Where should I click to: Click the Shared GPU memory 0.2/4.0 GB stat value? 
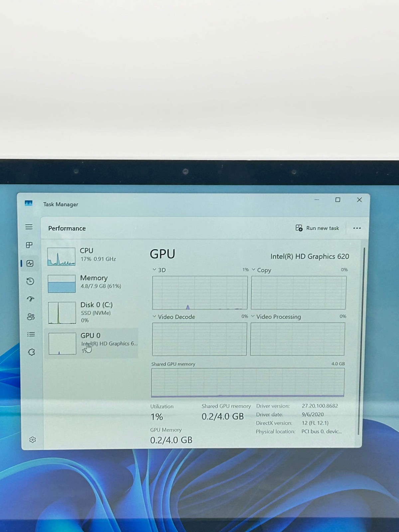[223, 416]
